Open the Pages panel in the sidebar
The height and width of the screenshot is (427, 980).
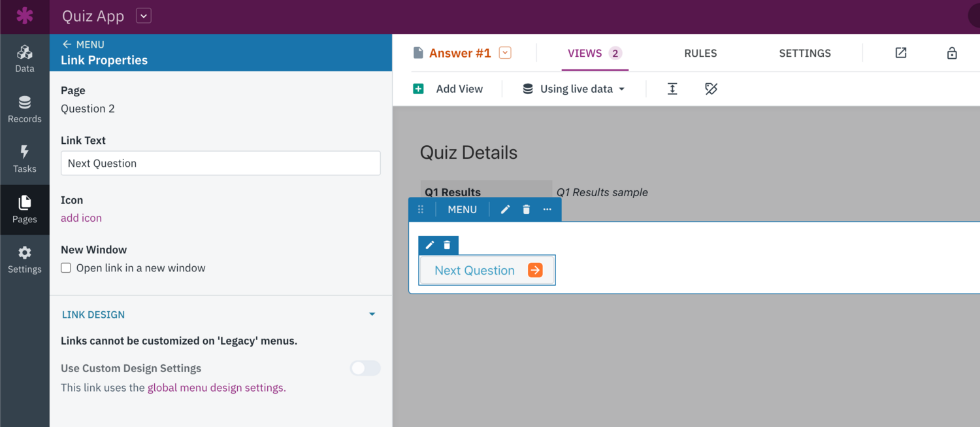tap(25, 209)
